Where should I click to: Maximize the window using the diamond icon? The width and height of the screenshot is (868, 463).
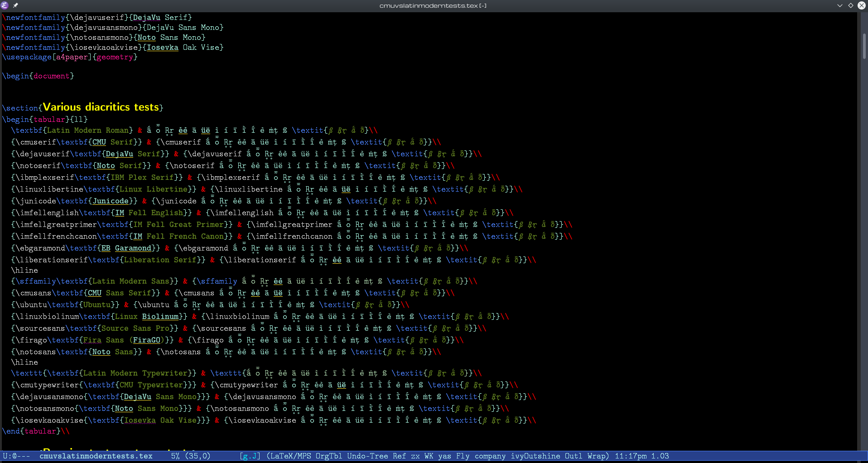coord(851,5)
